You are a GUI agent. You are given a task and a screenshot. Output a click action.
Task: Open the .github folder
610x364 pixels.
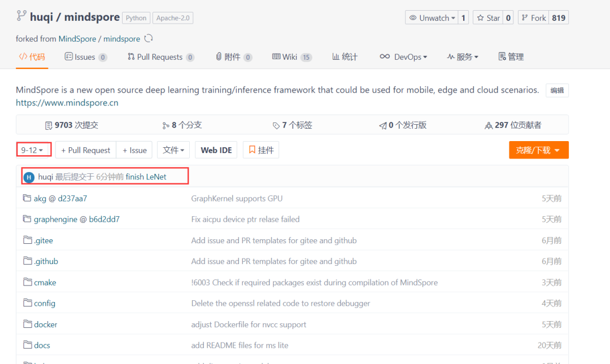pos(46,261)
